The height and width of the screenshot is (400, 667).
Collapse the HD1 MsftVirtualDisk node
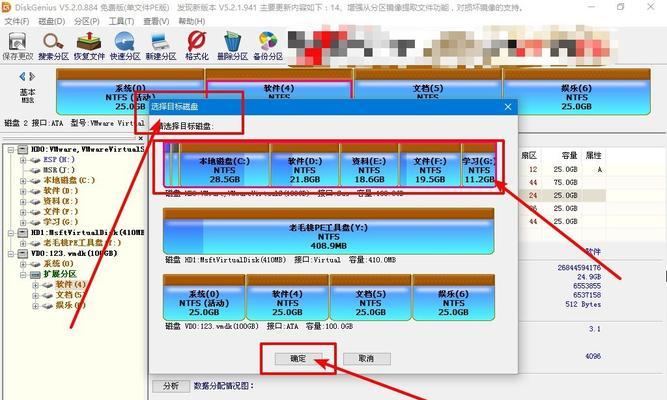coord(11,233)
